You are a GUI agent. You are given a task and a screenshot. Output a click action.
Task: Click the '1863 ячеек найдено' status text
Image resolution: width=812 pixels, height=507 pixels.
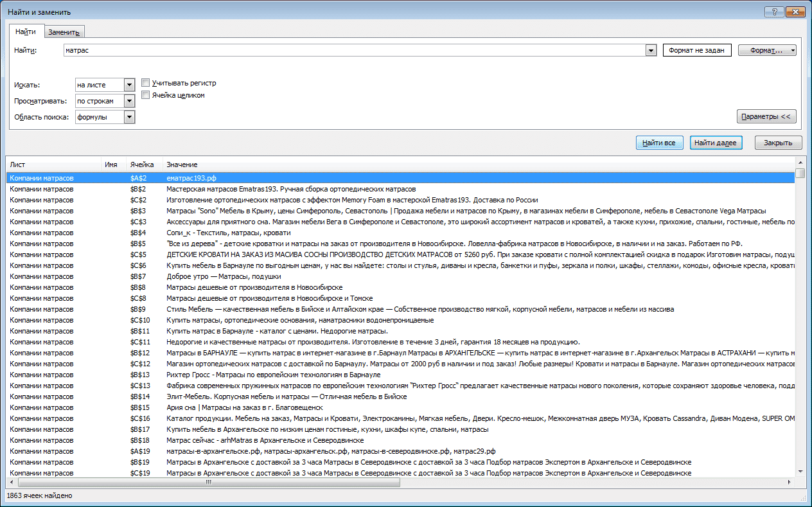pyautogui.click(x=39, y=496)
